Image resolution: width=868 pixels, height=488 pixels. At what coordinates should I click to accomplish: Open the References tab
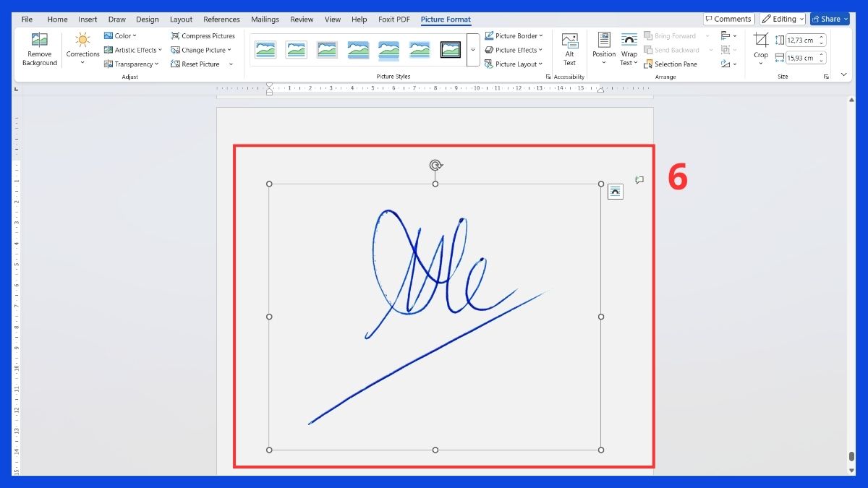pyautogui.click(x=221, y=20)
